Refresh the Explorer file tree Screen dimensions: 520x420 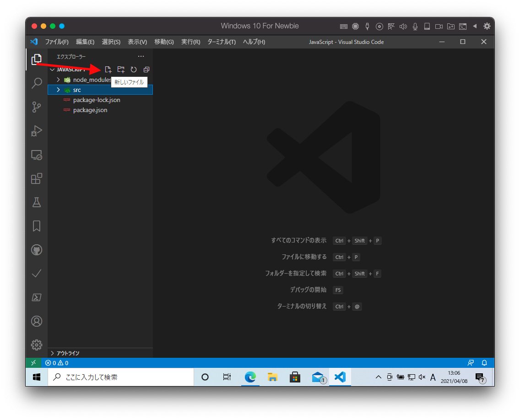pos(134,70)
